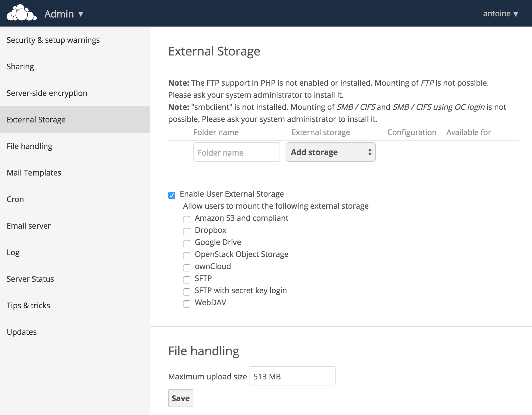The image size is (532, 415).
Task: Open the Sharing settings section
Action: click(20, 67)
